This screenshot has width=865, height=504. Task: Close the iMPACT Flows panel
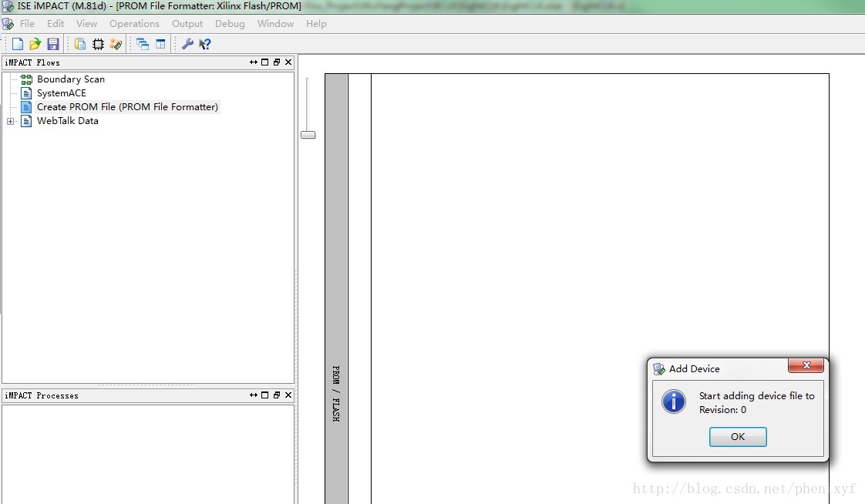click(288, 62)
